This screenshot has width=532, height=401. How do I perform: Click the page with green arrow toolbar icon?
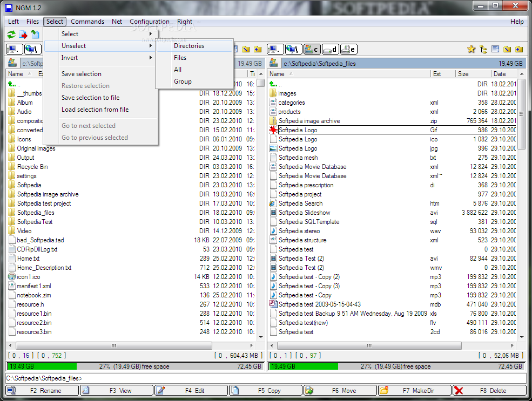[35, 34]
